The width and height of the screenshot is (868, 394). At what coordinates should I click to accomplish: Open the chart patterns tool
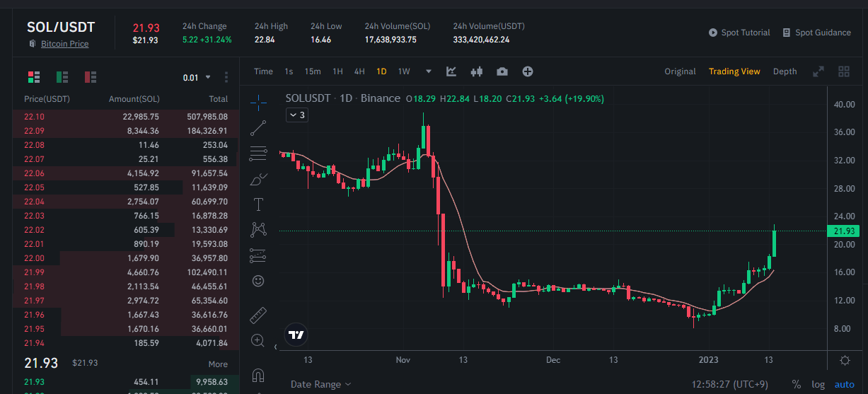[258, 229]
